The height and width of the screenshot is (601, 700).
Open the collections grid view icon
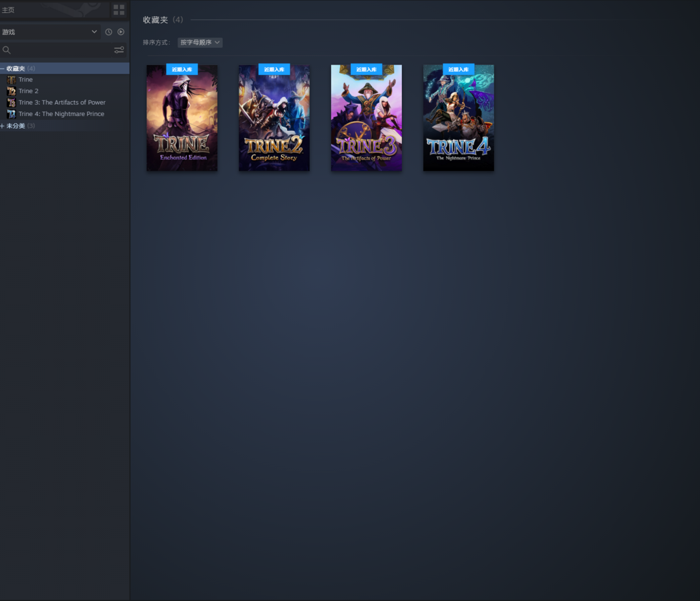119,10
